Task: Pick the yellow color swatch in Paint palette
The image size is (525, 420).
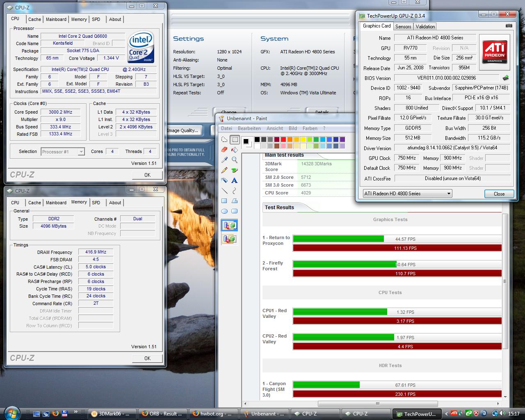Action: pos(297,139)
